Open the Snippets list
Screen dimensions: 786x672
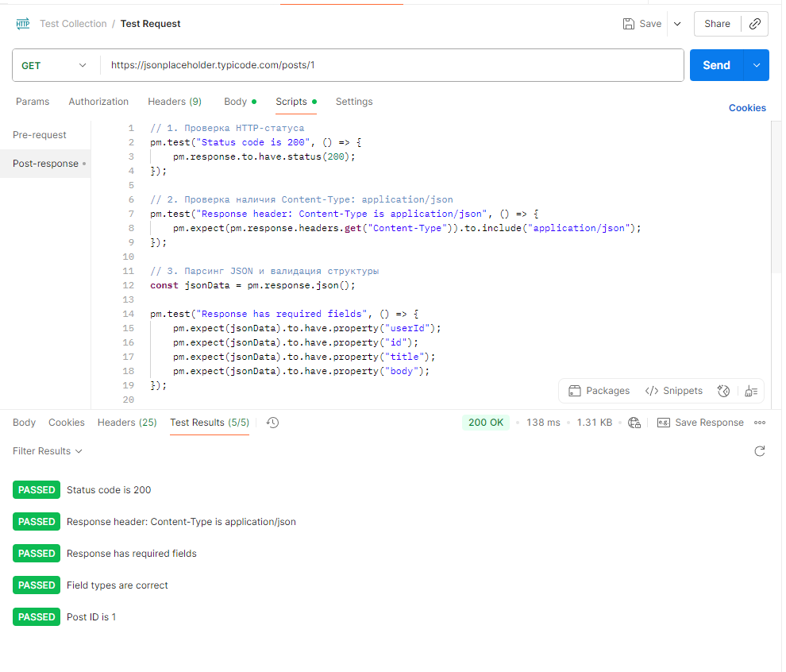coord(673,391)
